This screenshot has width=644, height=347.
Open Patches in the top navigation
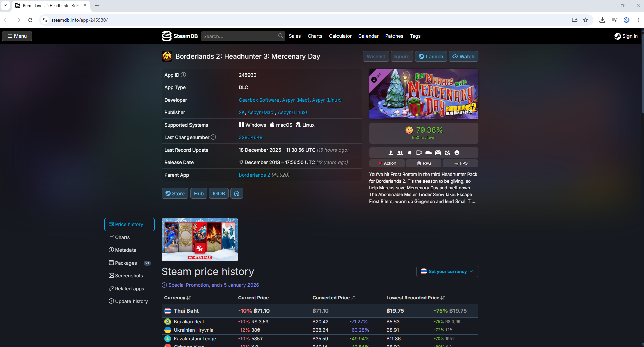pos(394,36)
